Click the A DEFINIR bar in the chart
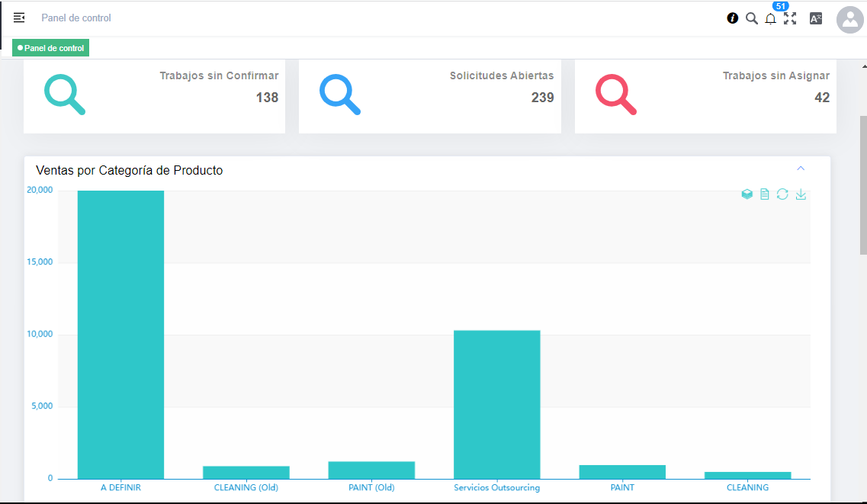The height and width of the screenshot is (504, 867). [x=120, y=335]
